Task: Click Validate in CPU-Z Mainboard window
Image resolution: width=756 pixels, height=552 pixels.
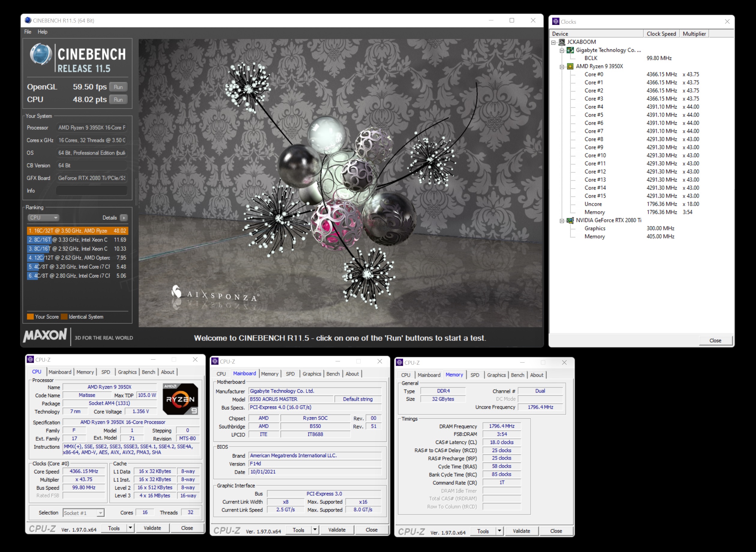Action: (x=337, y=529)
